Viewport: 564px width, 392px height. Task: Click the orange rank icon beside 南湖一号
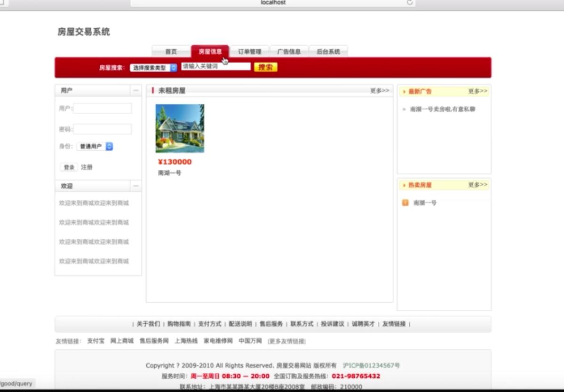coord(405,203)
